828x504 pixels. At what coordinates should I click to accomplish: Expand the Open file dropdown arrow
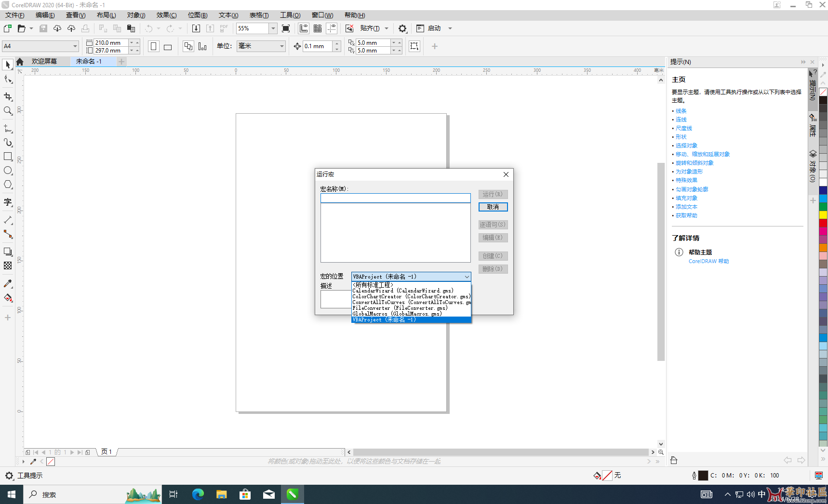click(x=31, y=28)
